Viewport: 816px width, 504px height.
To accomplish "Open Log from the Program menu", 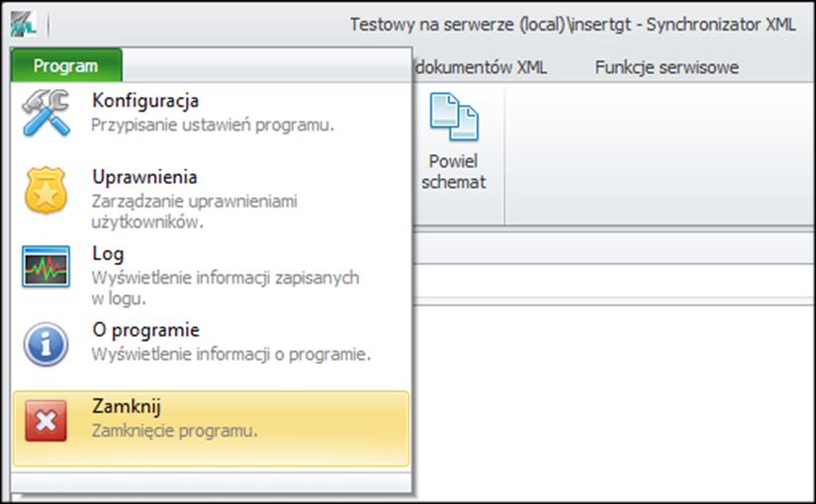I will pos(212,274).
